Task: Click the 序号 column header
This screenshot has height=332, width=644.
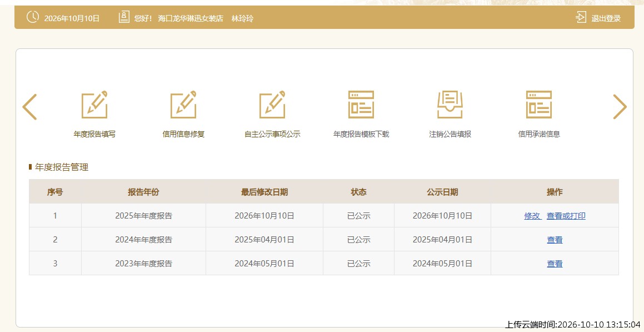Action: [x=55, y=192]
